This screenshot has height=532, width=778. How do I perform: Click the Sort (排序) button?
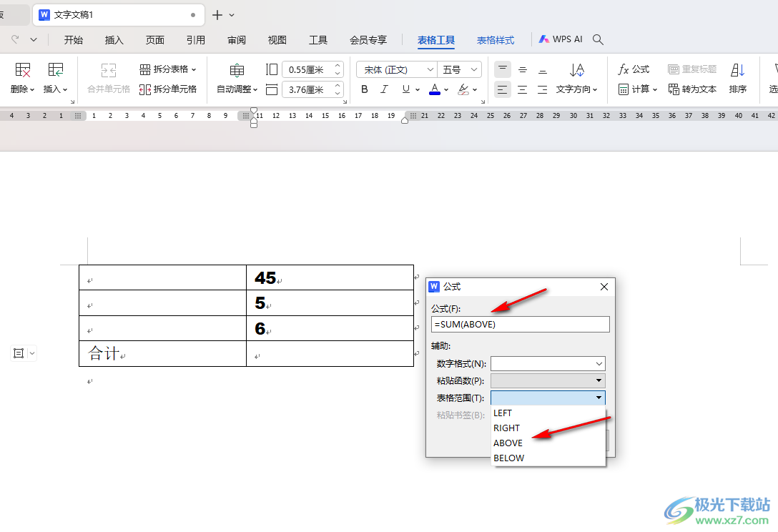(x=738, y=79)
